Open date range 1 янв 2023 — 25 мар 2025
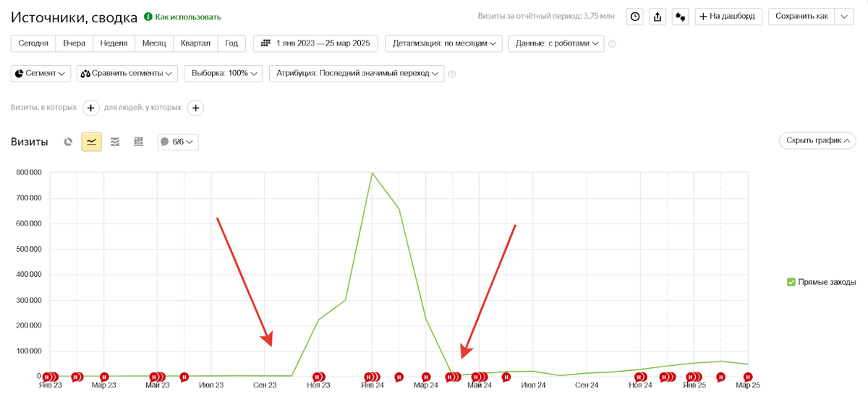868x402 pixels. coord(315,43)
